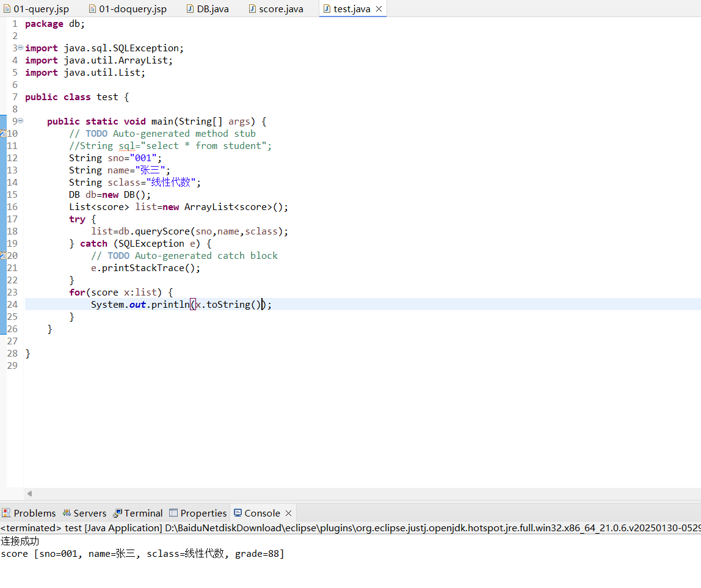
Task: Click the DB.java file icon
Action: [190, 9]
